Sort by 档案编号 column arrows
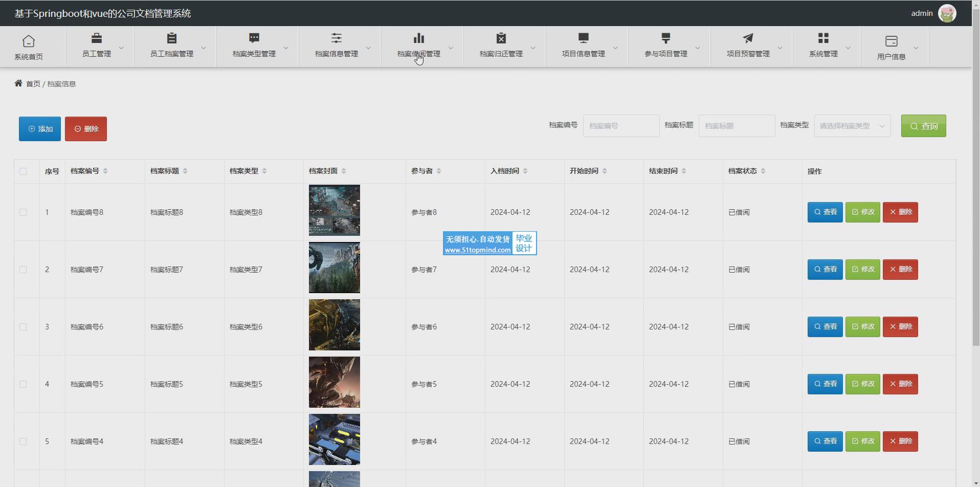980x487 pixels. pos(105,171)
